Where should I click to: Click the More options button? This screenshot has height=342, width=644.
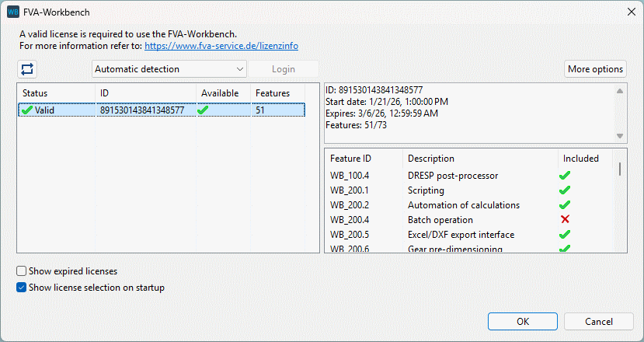(x=595, y=69)
